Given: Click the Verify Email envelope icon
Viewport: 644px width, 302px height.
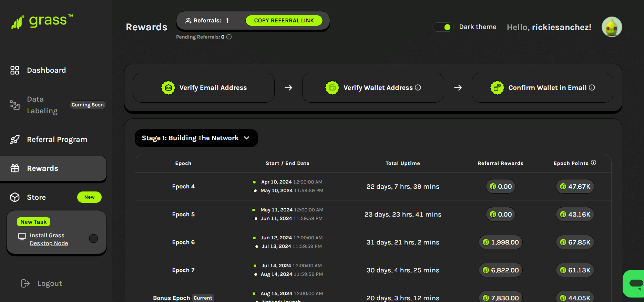Looking at the screenshot, I should tap(168, 87).
